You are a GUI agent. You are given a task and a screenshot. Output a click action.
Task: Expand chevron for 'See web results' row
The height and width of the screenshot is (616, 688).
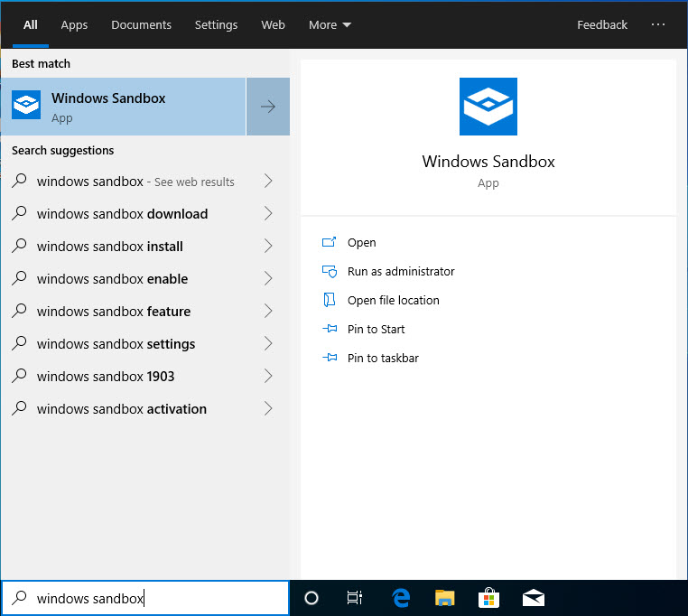click(x=268, y=181)
